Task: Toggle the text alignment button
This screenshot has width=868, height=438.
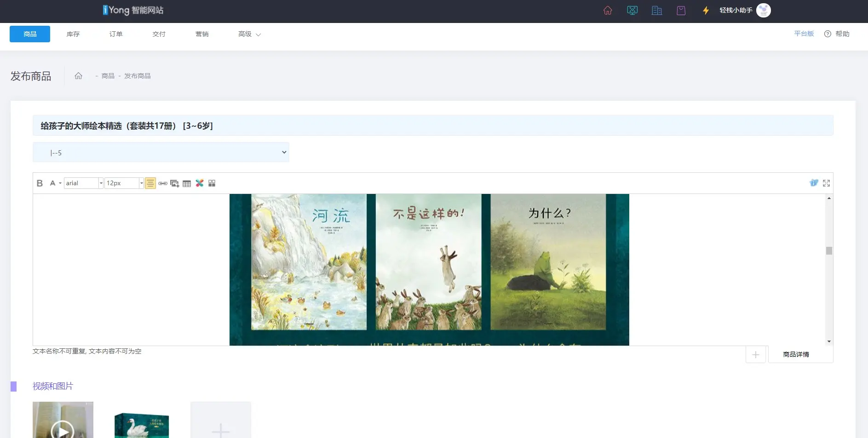Action: click(150, 183)
